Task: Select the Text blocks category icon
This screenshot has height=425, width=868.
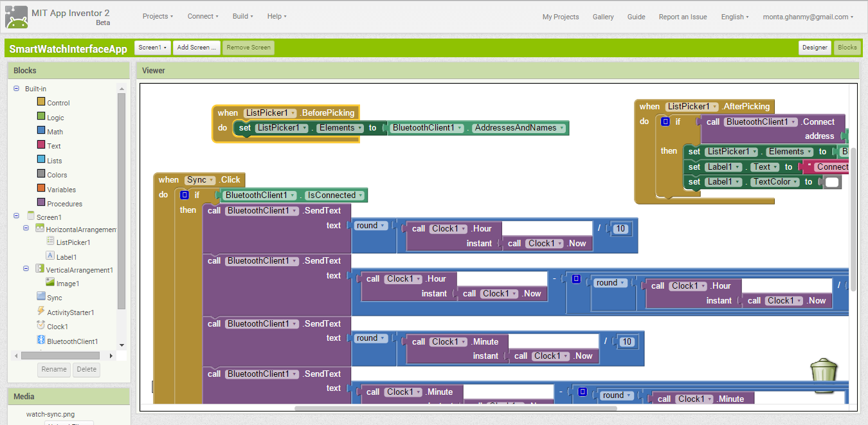Action: (x=41, y=145)
